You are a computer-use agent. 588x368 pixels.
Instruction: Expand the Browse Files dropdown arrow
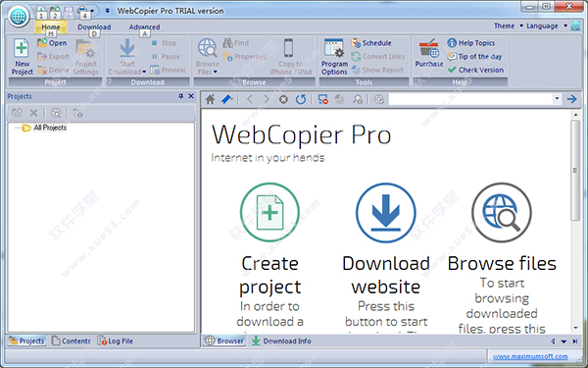pyautogui.click(x=216, y=72)
